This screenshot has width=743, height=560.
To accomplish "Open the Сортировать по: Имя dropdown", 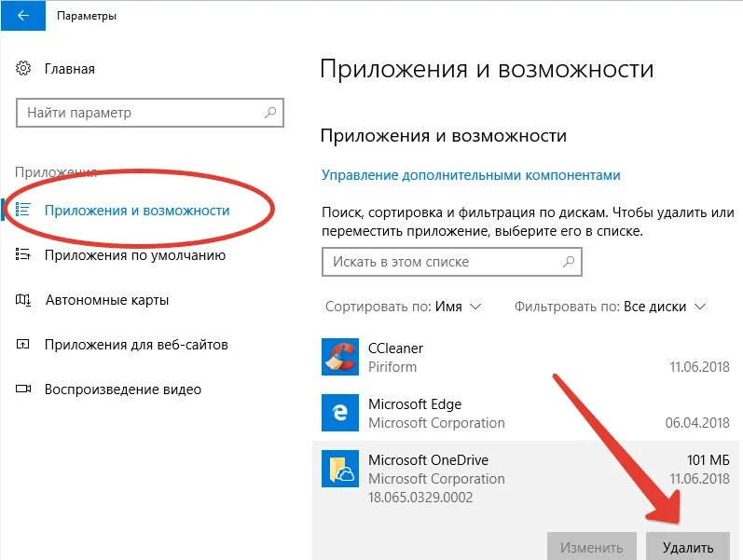I will point(404,307).
